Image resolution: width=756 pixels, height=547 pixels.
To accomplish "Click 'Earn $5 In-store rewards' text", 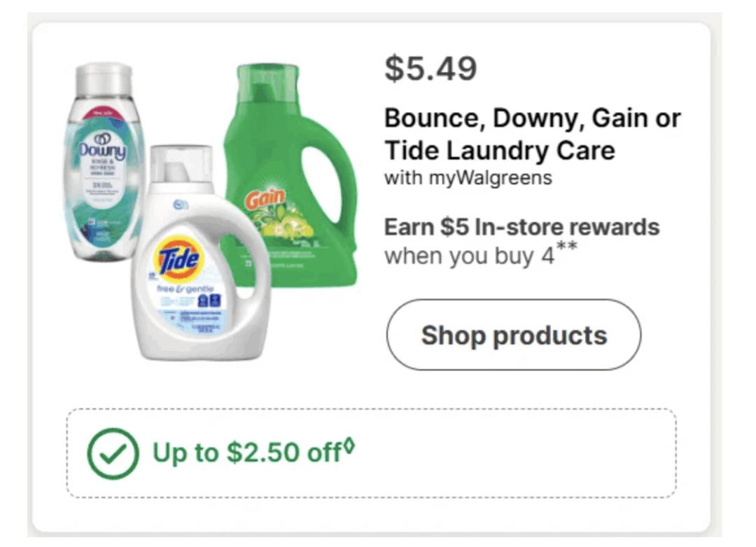I will tap(521, 227).
